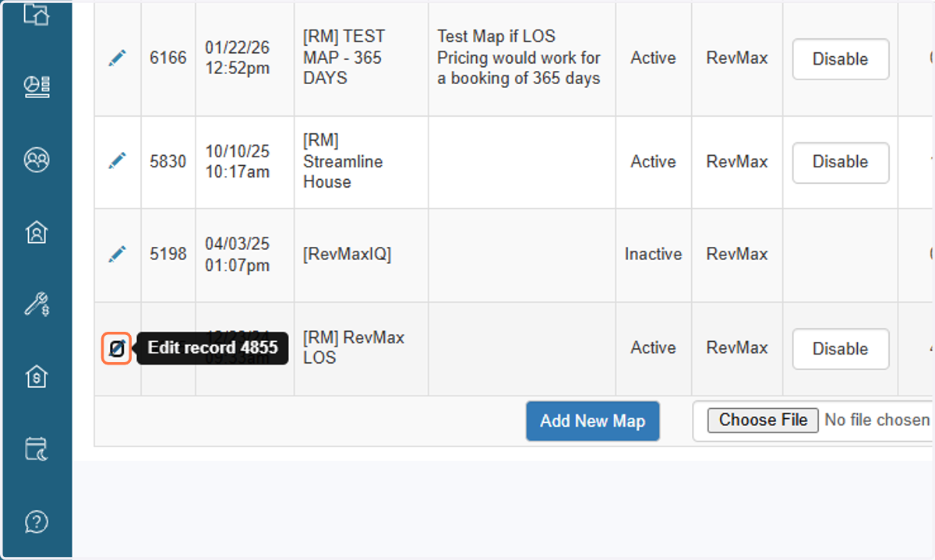935x560 pixels.
Task: Select date 01/22/26 12:52pm
Action: coord(238,58)
